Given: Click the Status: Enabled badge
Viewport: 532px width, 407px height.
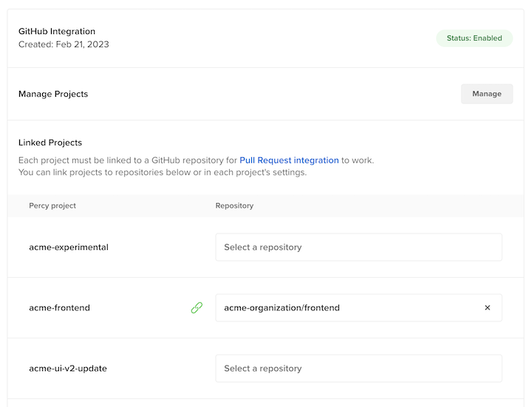Looking at the screenshot, I should 474,38.
